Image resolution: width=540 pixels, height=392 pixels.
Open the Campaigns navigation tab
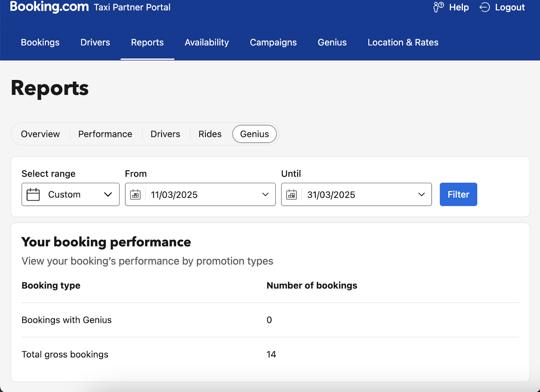point(273,43)
